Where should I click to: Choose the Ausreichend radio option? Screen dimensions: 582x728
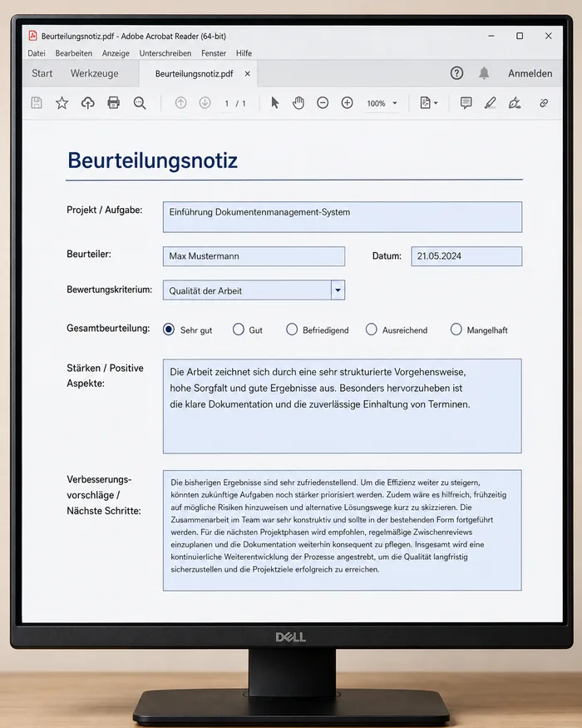pyautogui.click(x=372, y=329)
